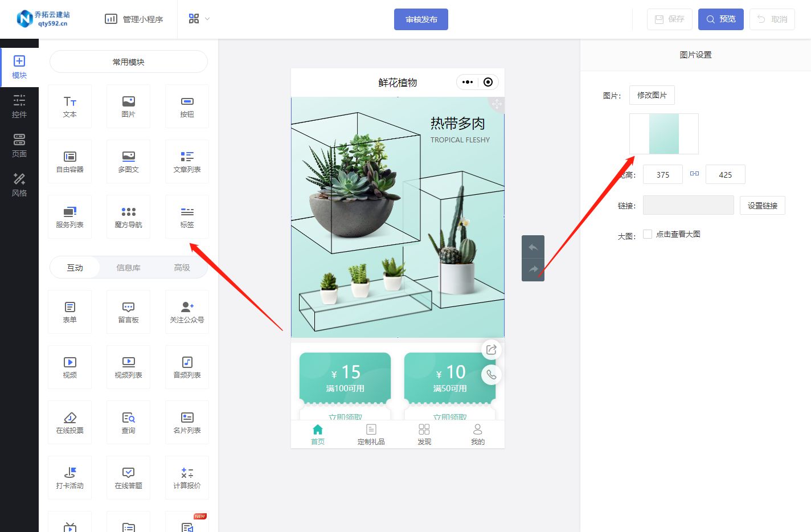Switch to the 高级 tab

(182, 267)
